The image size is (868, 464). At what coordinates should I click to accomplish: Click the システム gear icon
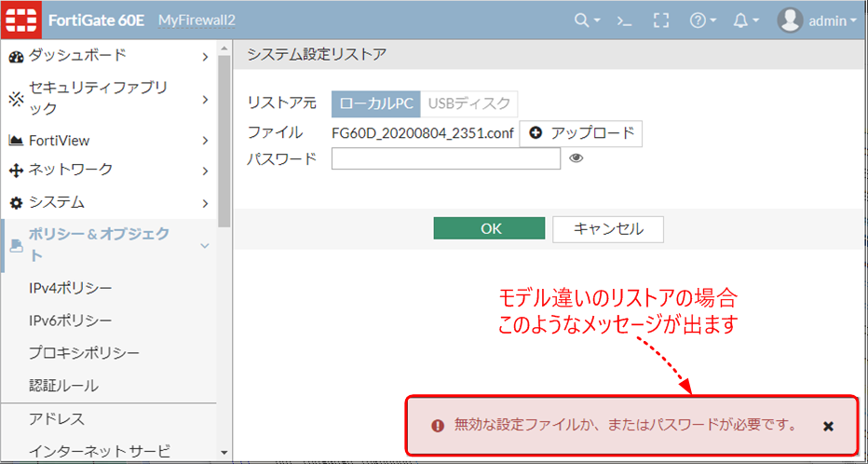16,203
